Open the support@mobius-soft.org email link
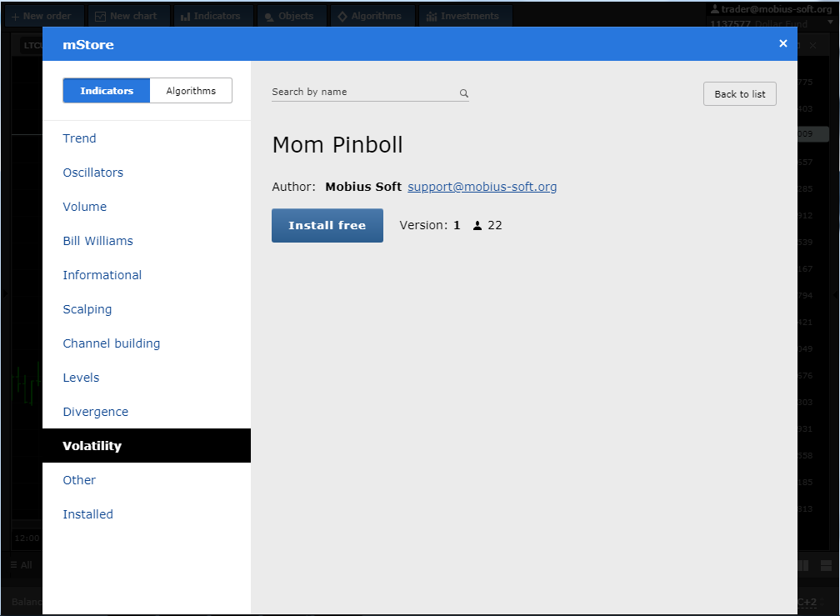Screen dimensions: 840x616 (482, 187)
